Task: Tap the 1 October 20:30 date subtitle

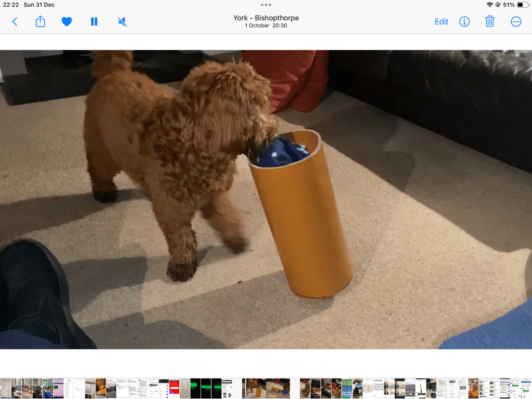Action: [x=266, y=26]
